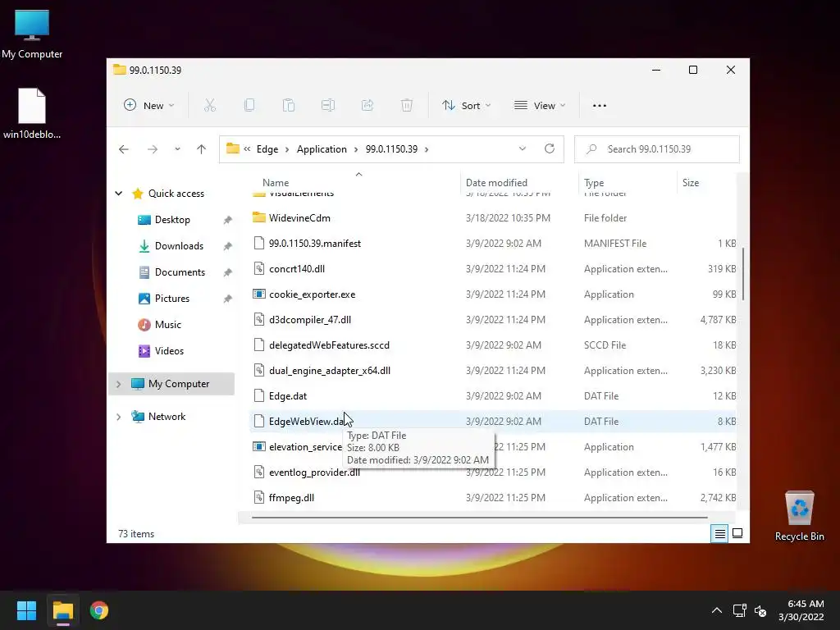This screenshot has width=840, height=630.
Task: Go back with the left arrow
Action: pos(124,149)
